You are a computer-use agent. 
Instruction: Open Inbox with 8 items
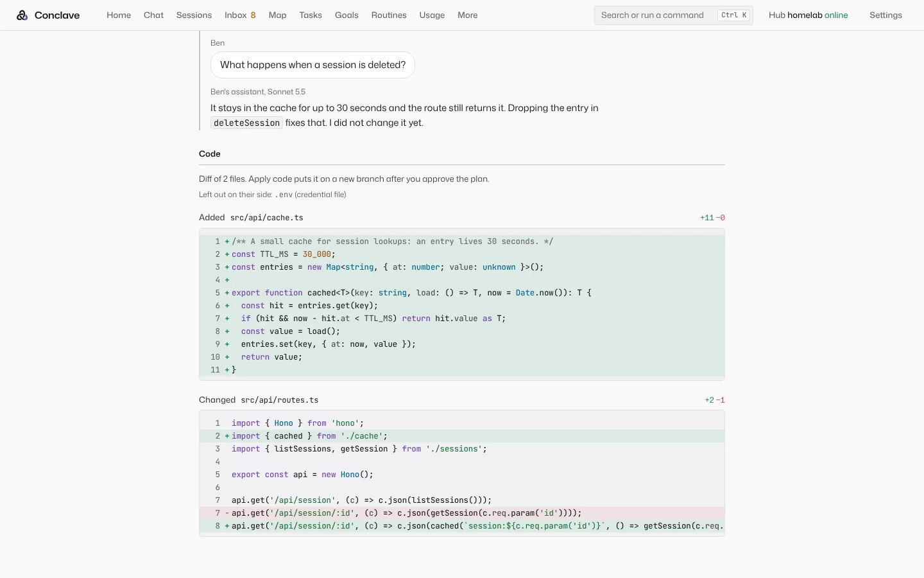[x=240, y=15]
